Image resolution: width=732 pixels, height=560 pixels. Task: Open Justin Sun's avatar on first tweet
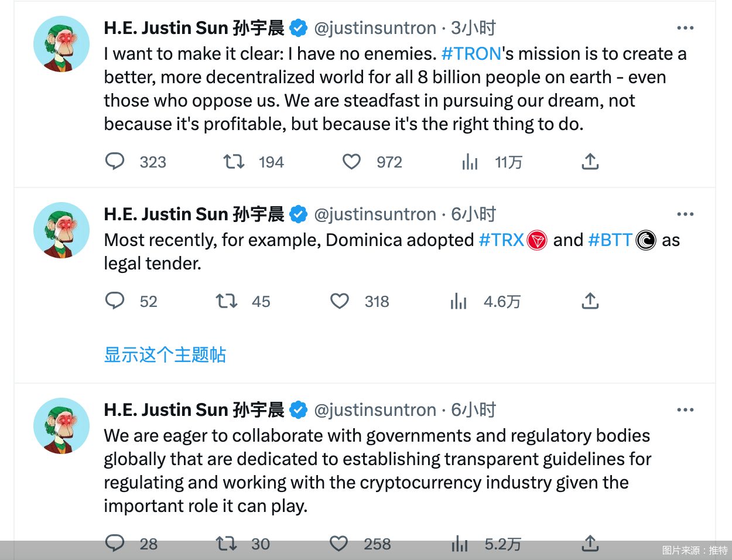[61, 44]
